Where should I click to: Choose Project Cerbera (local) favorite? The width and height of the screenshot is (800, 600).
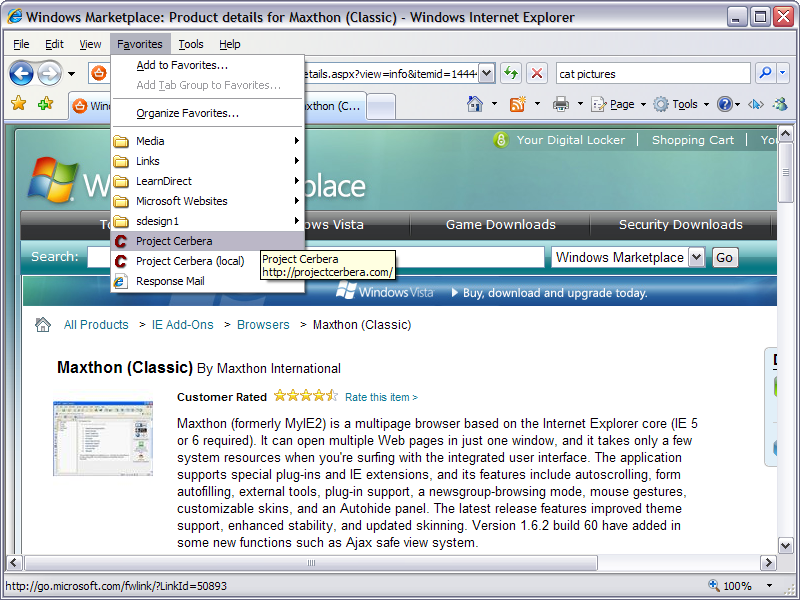(x=190, y=261)
